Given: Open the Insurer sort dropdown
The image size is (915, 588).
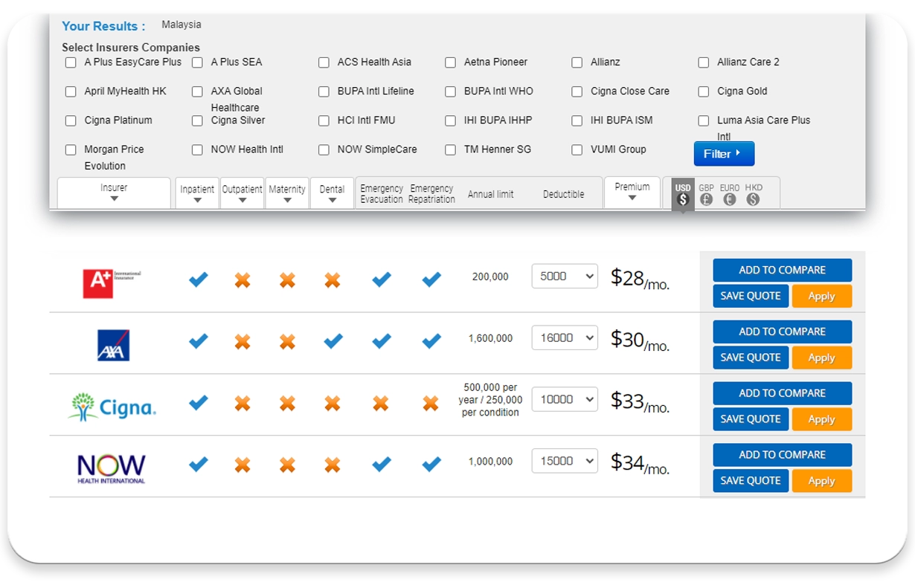Looking at the screenshot, I should point(114,193).
